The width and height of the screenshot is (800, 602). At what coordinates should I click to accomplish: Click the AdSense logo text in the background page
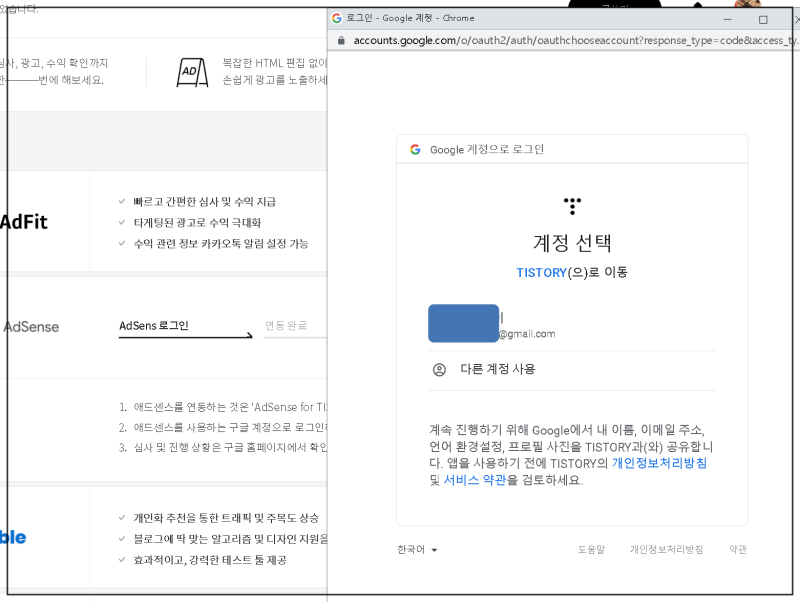(31, 327)
